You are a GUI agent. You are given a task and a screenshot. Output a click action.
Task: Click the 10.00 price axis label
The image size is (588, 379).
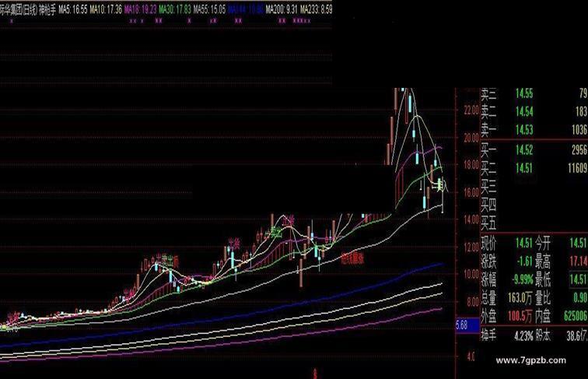pyautogui.click(x=471, y=274)
